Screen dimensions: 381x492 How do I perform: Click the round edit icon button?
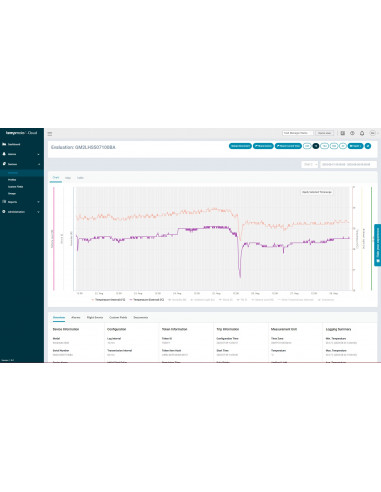click(368, 146)
